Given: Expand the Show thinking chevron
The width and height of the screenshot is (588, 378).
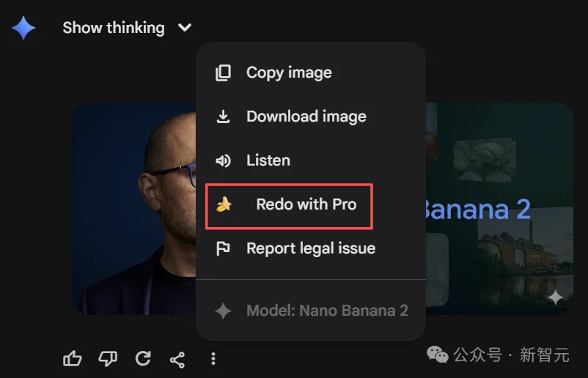Looking at the screenshot, I should pos(185,28).
